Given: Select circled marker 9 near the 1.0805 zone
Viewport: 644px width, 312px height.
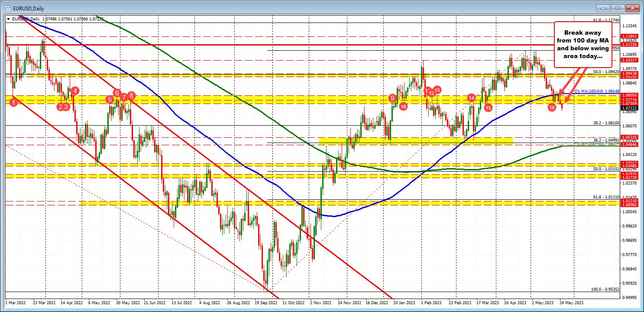Looking at the screenshot, I should 393,98.
